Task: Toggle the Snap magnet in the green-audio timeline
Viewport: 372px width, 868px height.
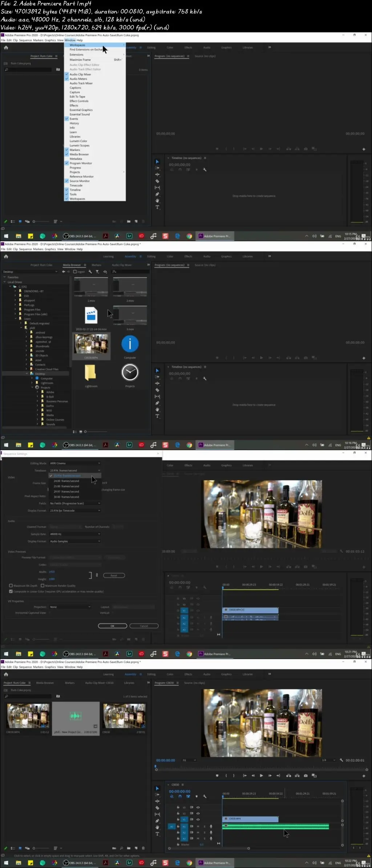Action: pos(180,796)
